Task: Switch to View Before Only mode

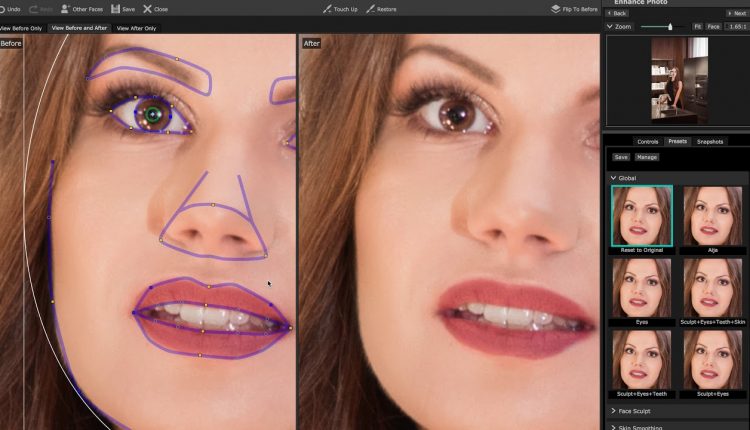Action: click(x=20, y=28)
